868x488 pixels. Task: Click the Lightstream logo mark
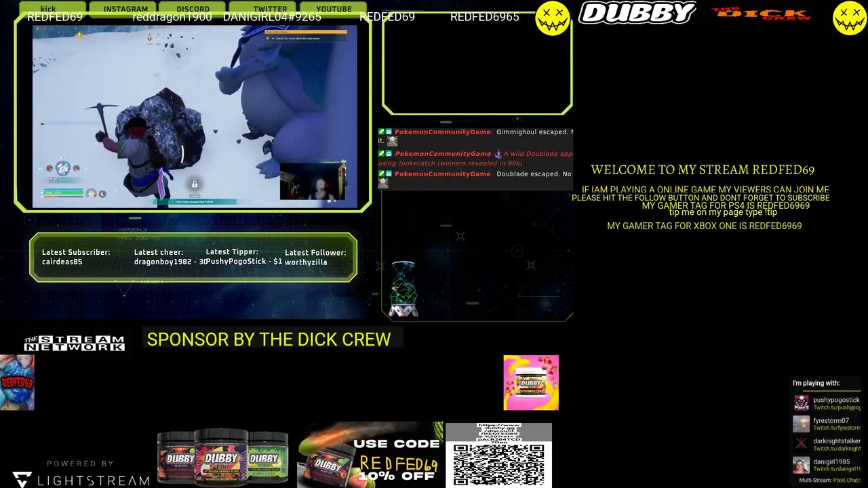22,480
